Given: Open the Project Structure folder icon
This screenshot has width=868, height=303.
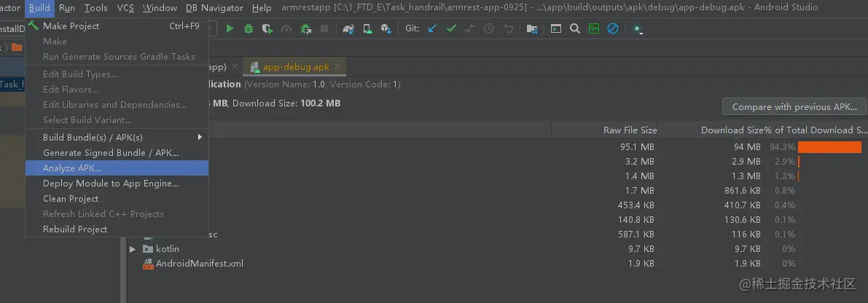Looking at the screenshot, I should click(x=532, y=28).
